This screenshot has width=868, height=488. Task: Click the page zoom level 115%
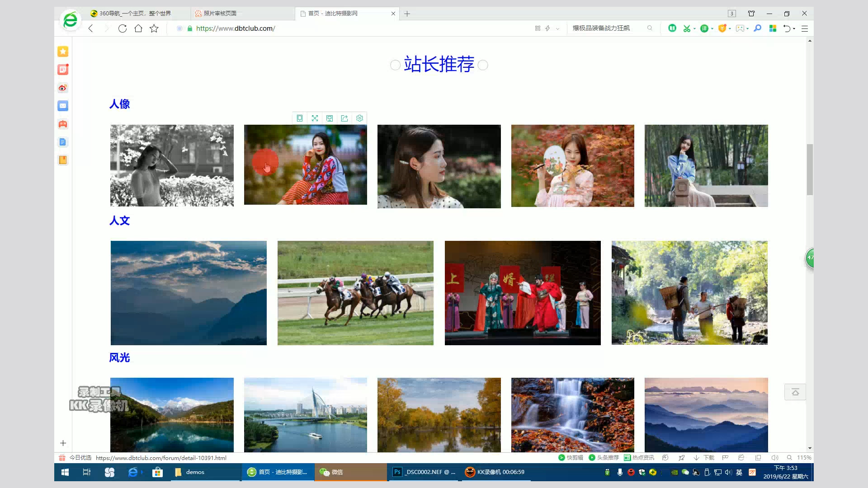click(804, 458)
